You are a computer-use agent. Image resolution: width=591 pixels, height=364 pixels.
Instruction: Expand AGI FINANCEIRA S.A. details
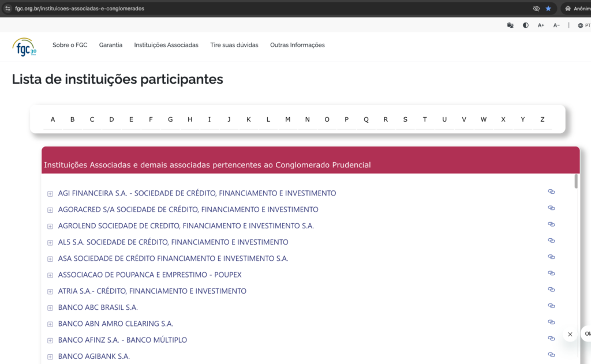tap(50, 193)
